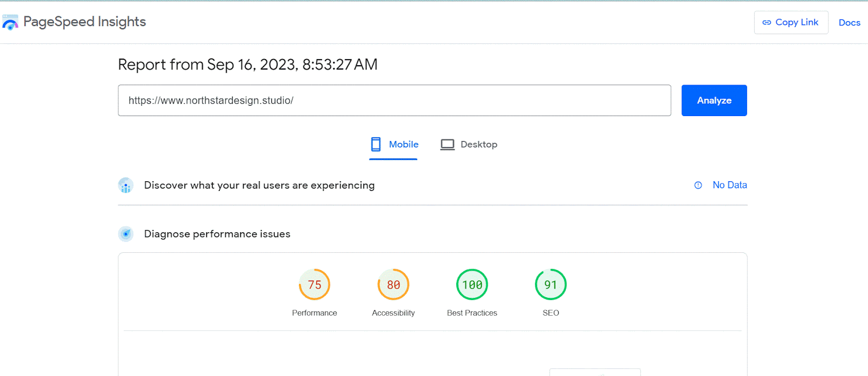868x376 pixels.
Task: Switch to the Desktop tab
Action: (x=478, y=144)
